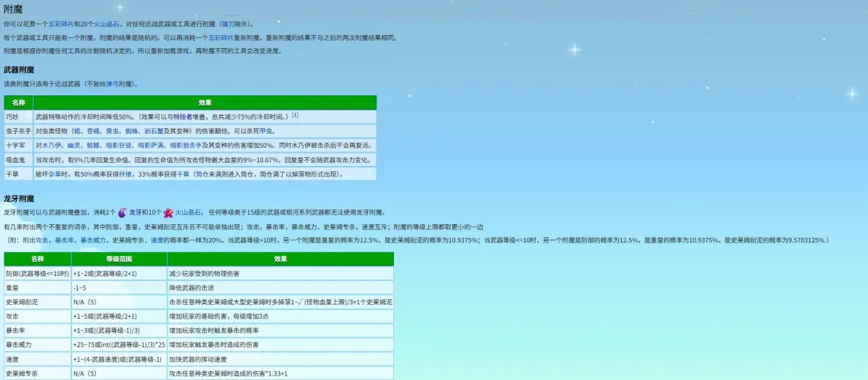868x380 pixels.
Task: Select 速度 name cell in dragon tooth table
Action: point(37,359)
